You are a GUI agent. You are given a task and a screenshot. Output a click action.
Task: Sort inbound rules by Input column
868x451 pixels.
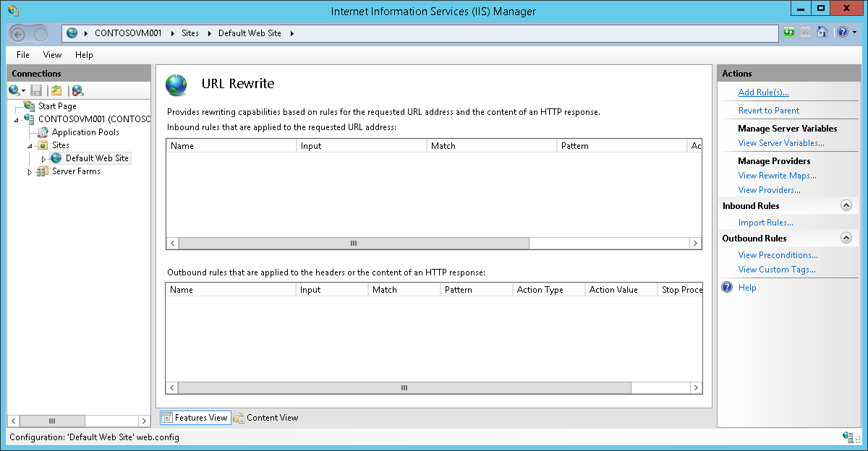(x=362, y=146)
